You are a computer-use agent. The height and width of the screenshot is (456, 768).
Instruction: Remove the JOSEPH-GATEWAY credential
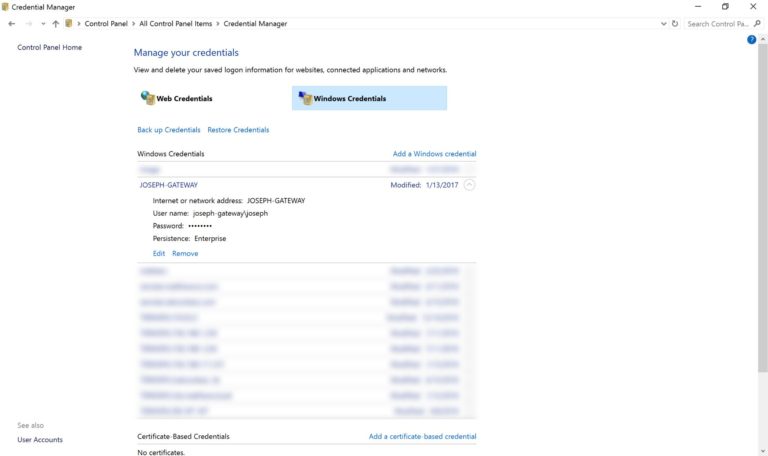[185, 253]
